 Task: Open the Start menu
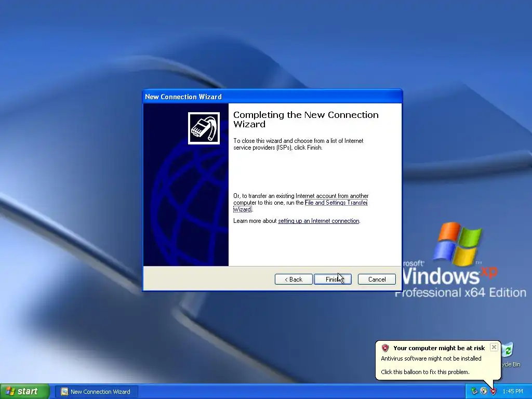(25, 392)
